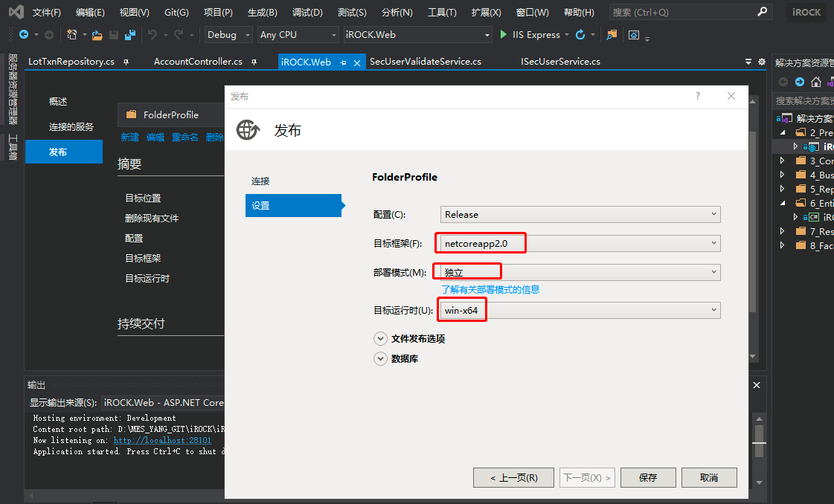Viewport: 834px width, 504px height.
Task: Open the active documents list dropdown arrow
Action: click(x=748, y=62)
